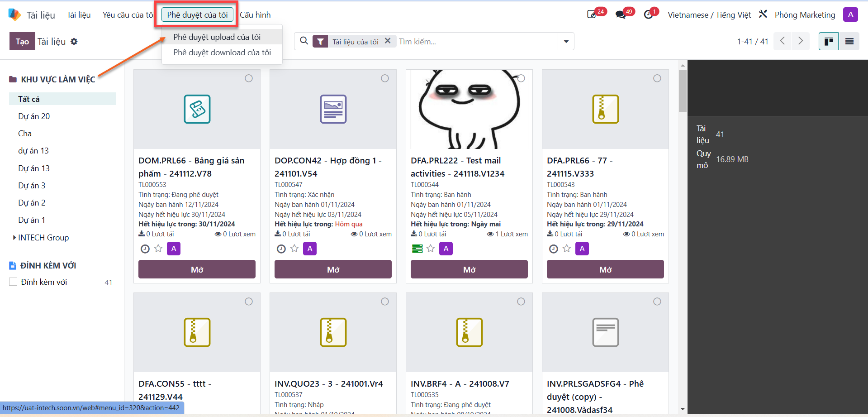Switch to list view

click(x=849, y=41)
